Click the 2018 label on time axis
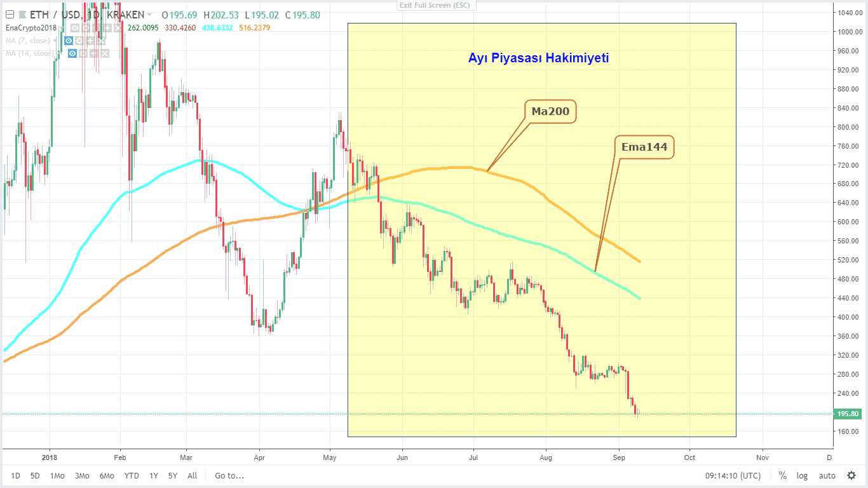The height and width of the screenshot is (488, 868). [x=50, y=457]
